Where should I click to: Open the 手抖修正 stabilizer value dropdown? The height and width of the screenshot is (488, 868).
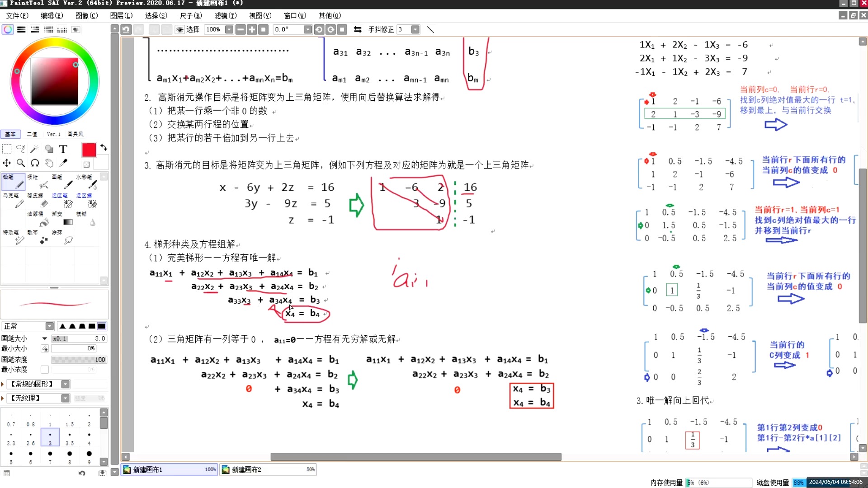click(416, 29)
